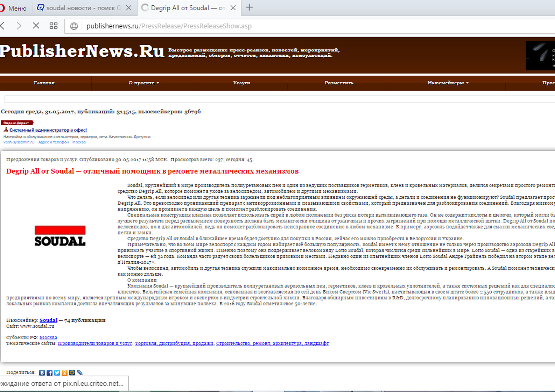555x392 pixels.
Task: Open 'Торговля, дистрибуция, продажи' link
Action: pyautogui.click(x=174, y=343)
